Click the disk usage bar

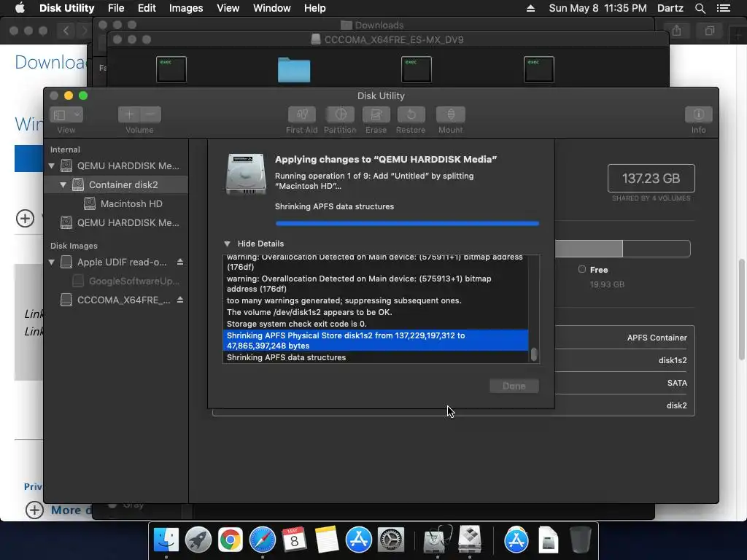622,249
